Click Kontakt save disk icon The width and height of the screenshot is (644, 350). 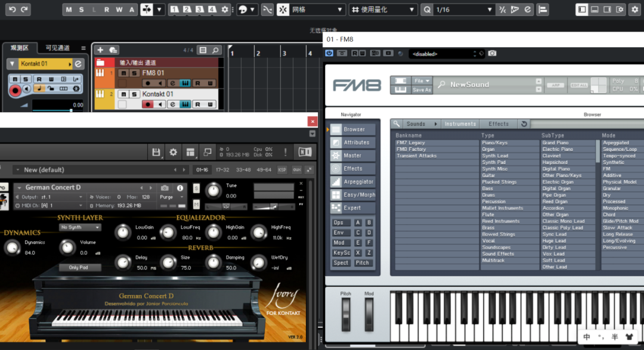click(156, 153)
